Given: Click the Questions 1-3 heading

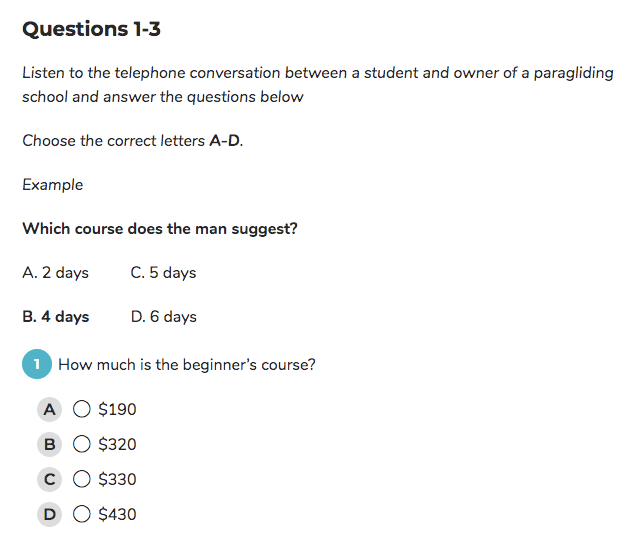Looking at the screenshot, I should tap(92, 29).
